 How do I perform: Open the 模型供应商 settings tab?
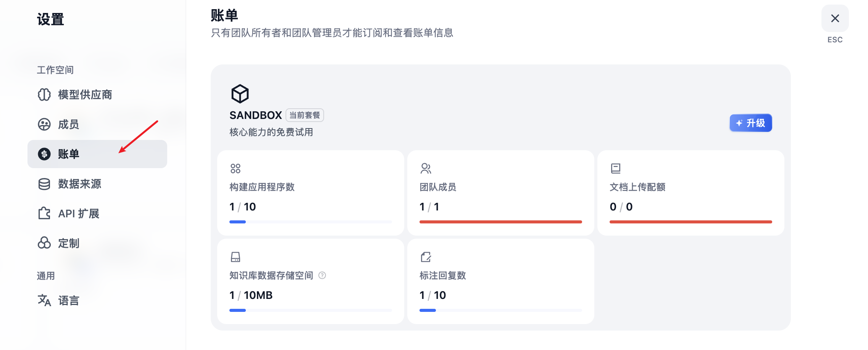[x=85, y=95]
